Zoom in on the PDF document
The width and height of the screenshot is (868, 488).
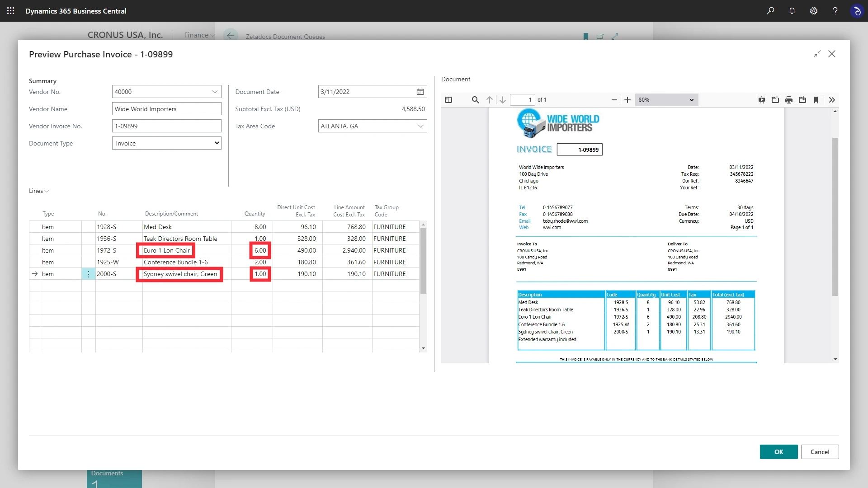coord(627,100)
